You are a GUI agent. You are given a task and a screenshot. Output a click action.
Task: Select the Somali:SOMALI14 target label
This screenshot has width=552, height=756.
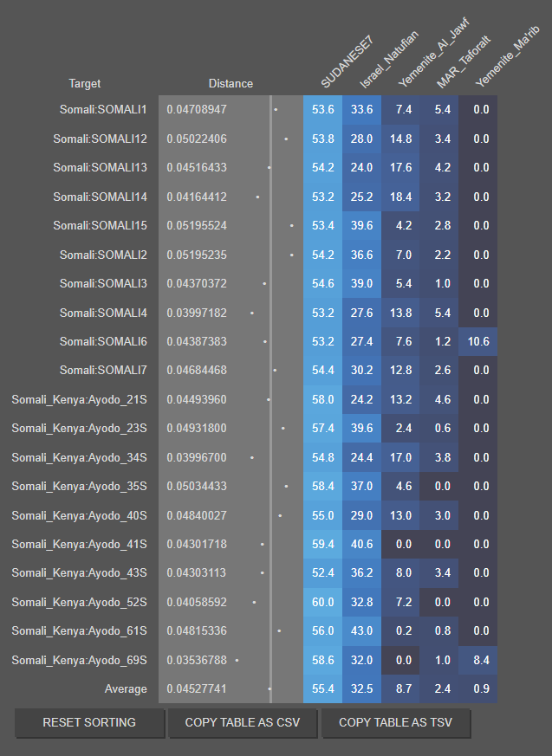[x=100, y=197]
